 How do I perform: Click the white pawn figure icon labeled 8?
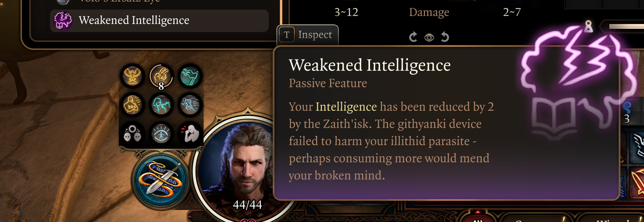point(588,26)
